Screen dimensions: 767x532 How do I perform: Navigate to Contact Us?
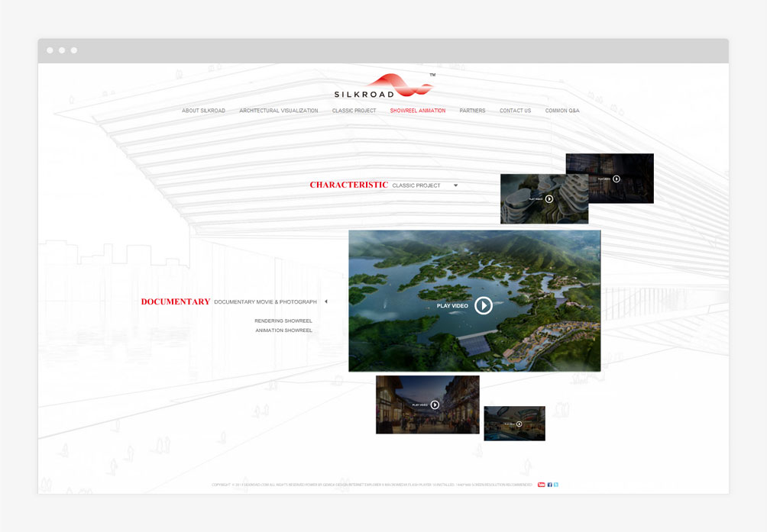click(515, 111)
